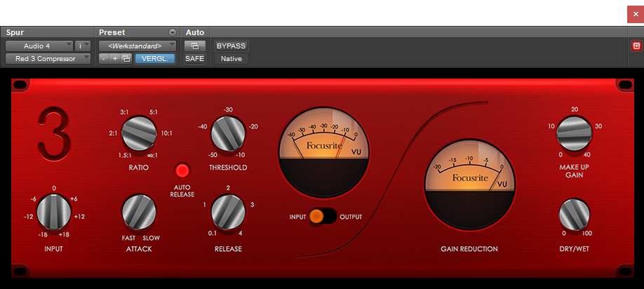Image resolution: width=644 pixels, height=289 pixels.
Task: Click the -30 threshold marking
Action: tap(228, 109)
